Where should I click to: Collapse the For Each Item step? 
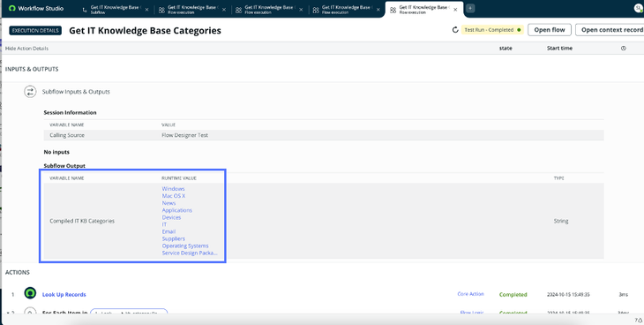click(x=8, y=313)
